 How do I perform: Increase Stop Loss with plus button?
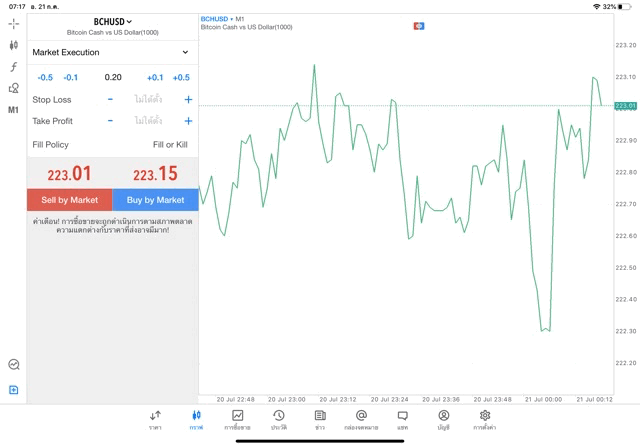click(x=188, y=100)
